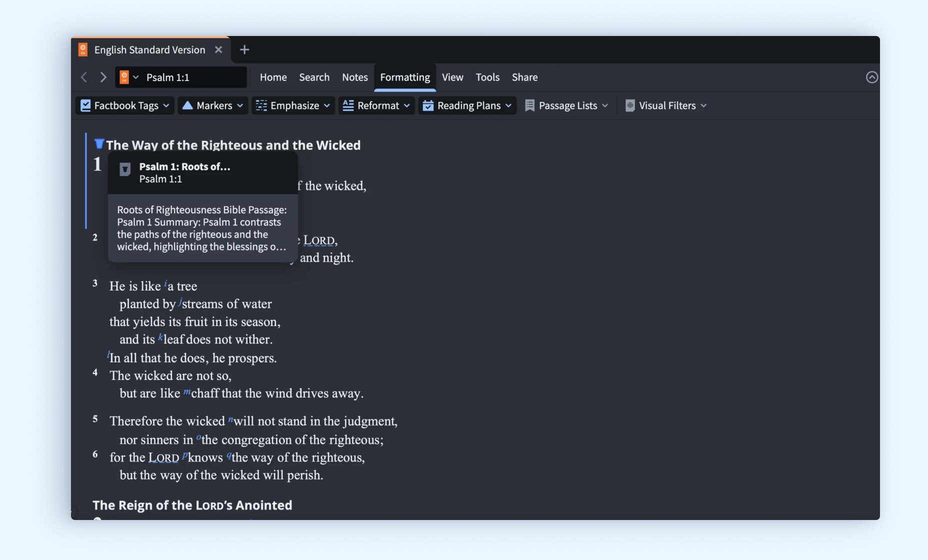
Task: Switch to the Search tab
Action: pos(314,77)
